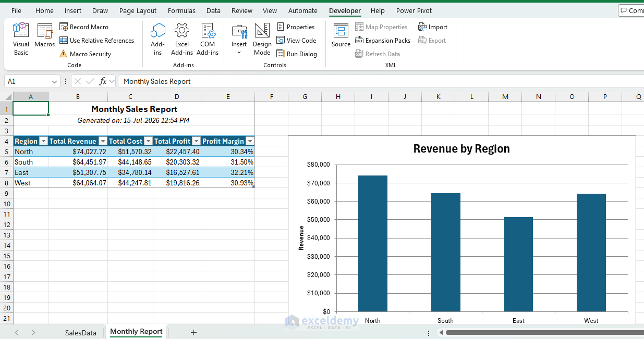Switch to the Home tab
The image size is (644, 339).
pyautogui.click(x=44, y=10)
